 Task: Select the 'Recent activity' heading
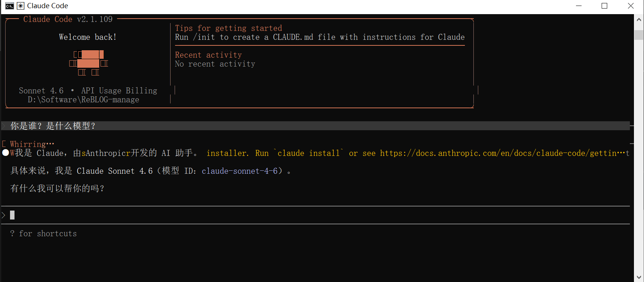pyautogui.click(x=208, y=55)
